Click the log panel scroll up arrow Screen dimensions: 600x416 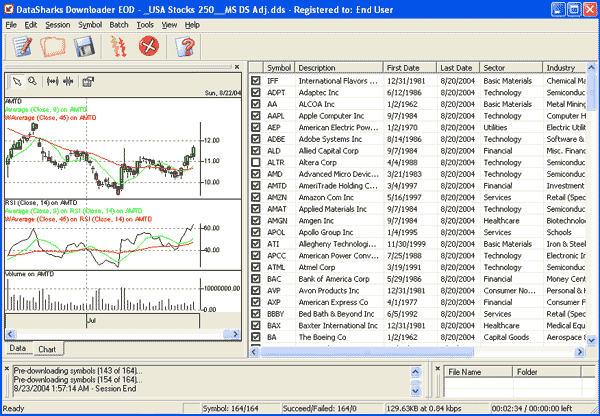[x=416, y=371]
